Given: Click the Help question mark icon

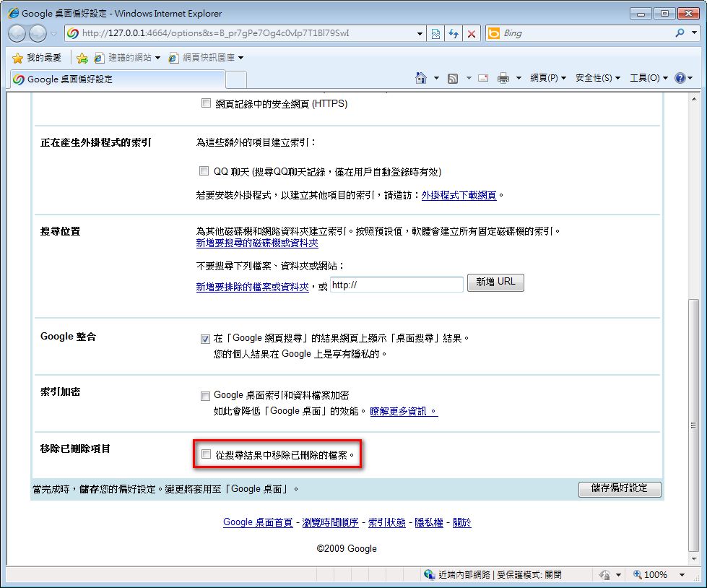Looking at the screenshot, I should pyautogui.click(x=680, y=78).
